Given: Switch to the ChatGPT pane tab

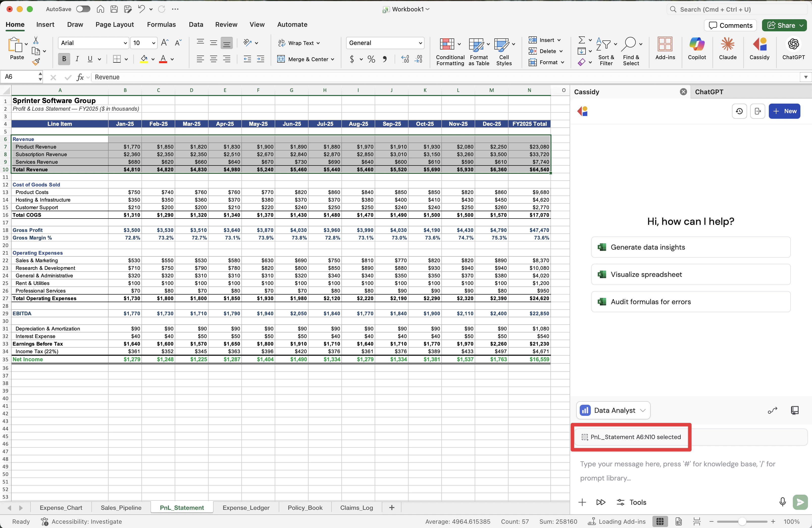Looking at the screenshot, I should click(x=709, y=92).
